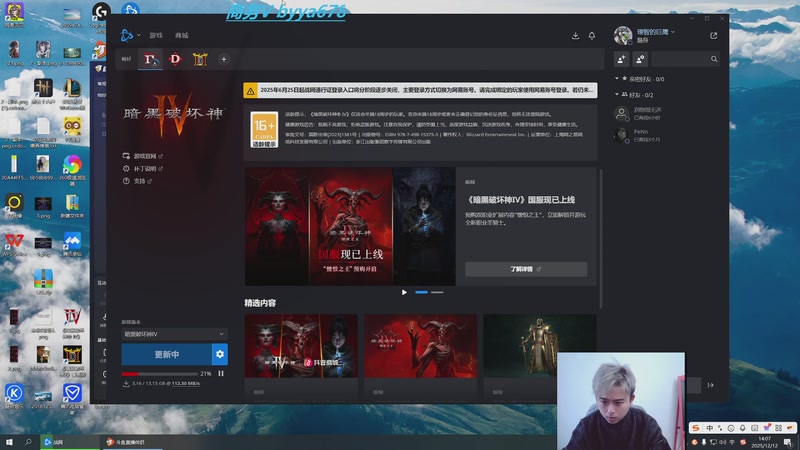This screenshot has width=800, height=450.
Task: Open the 补丁说明 patch notes link
Action: (143, 168)
